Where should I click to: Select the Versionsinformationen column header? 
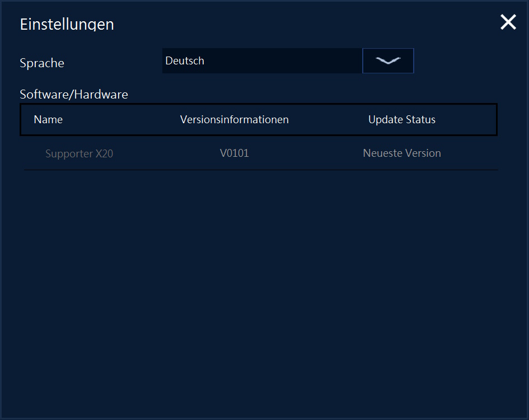(x=235, y=120)
